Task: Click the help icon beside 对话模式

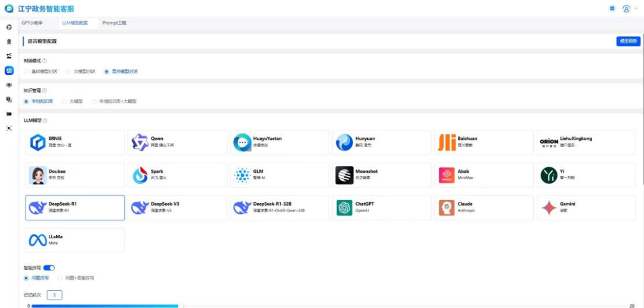Action: 45,61
